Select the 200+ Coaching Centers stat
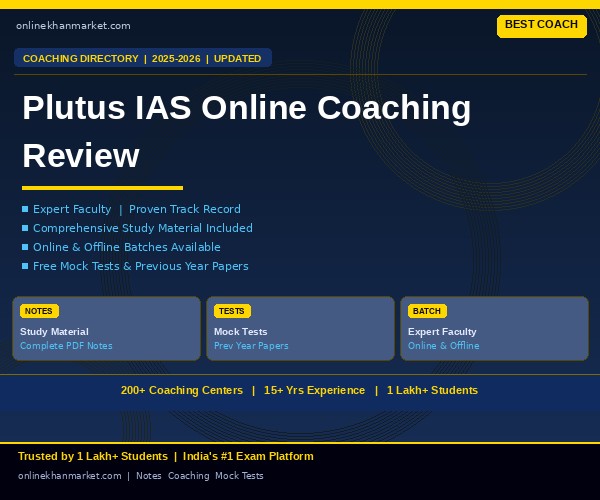Image resolution: width=600 pixels, height=500 pixels. [x=182, y=390]
